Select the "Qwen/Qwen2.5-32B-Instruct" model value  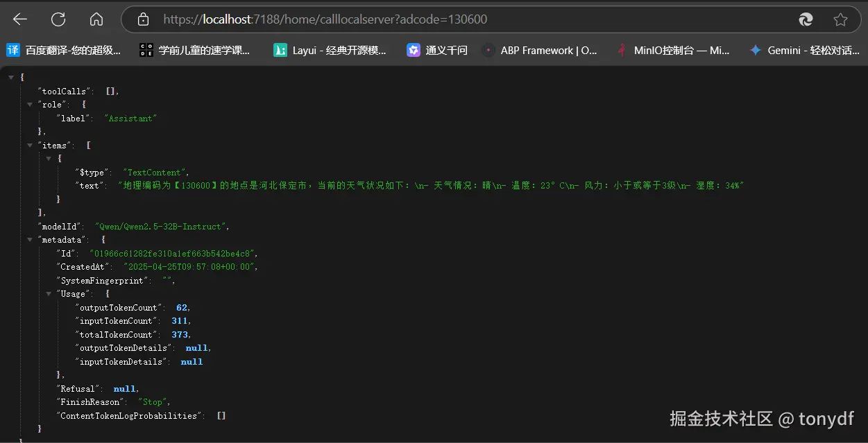(162, 226)
